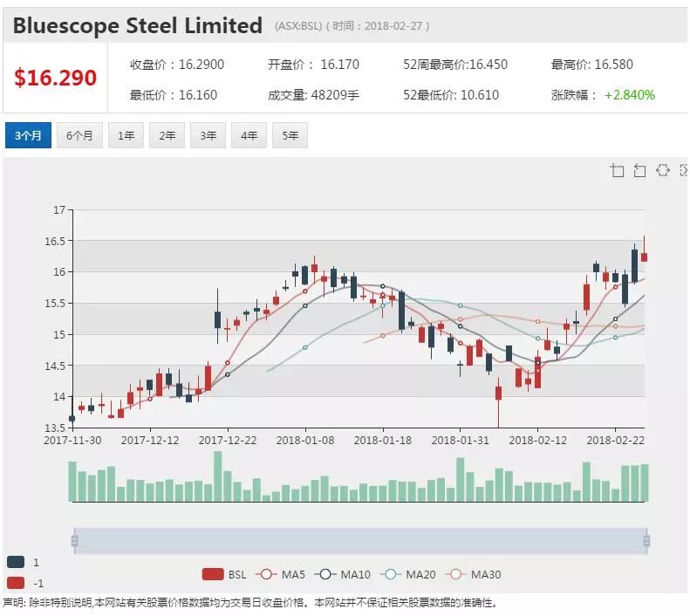Click the rightmost cut-off toolbox icon
Screen dimensions: 690x616
point(683,170)
